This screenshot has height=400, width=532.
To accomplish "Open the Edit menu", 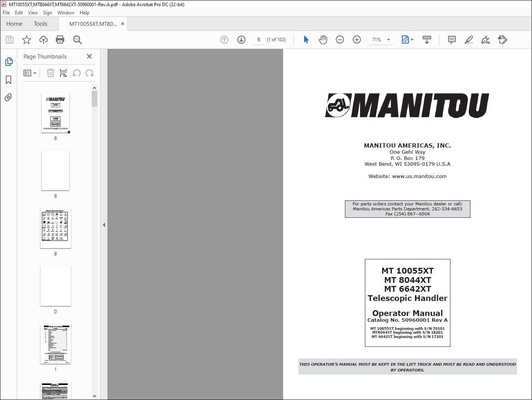I will tap(19, 13).
